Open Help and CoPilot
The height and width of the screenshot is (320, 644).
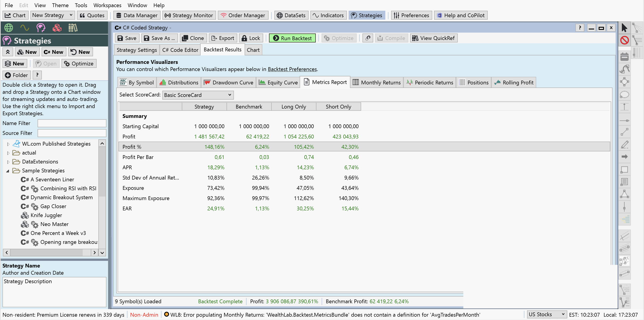[460, 15]
